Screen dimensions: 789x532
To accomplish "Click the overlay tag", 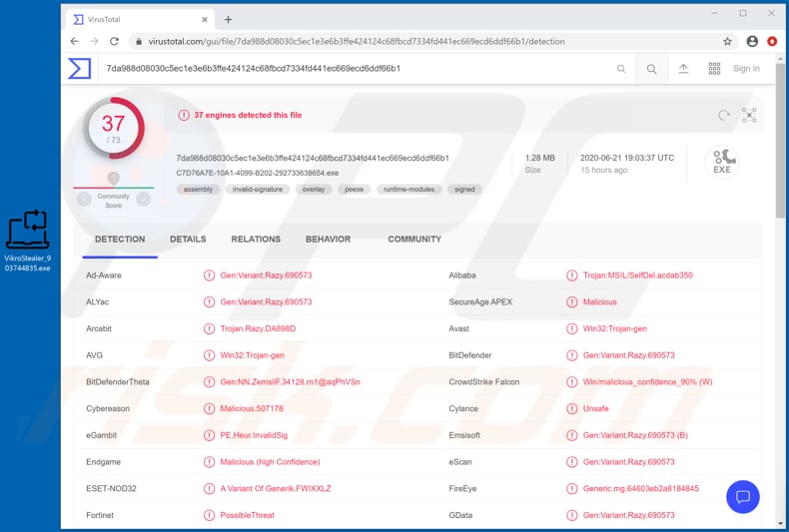I will coord(314,190).
